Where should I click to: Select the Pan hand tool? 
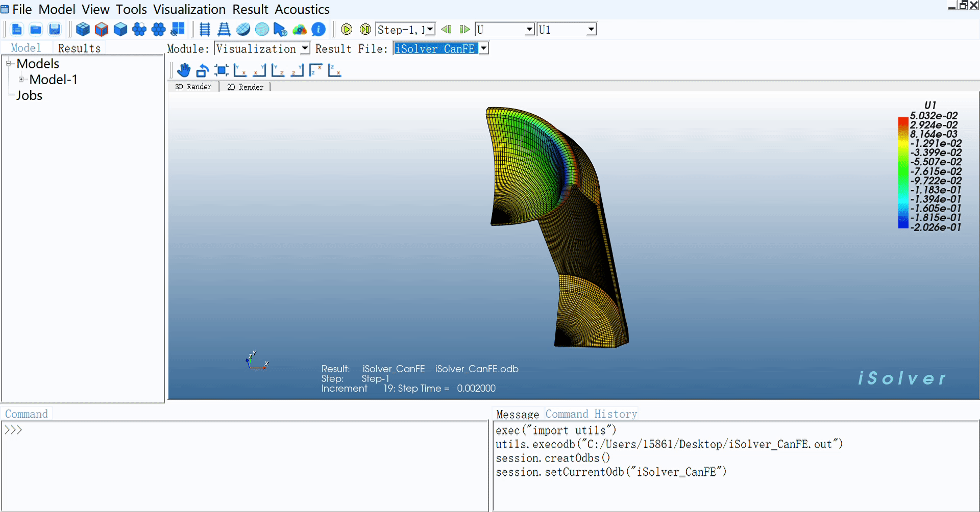184,70
